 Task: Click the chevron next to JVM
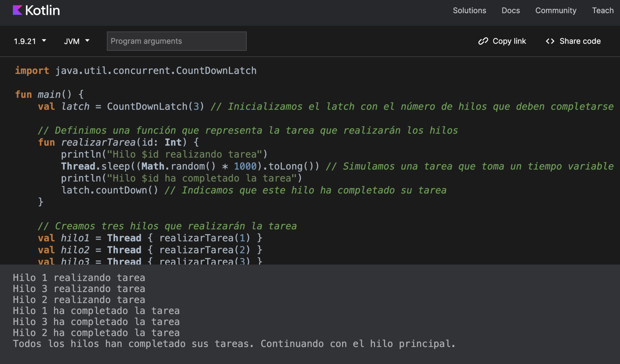(87, 41)
